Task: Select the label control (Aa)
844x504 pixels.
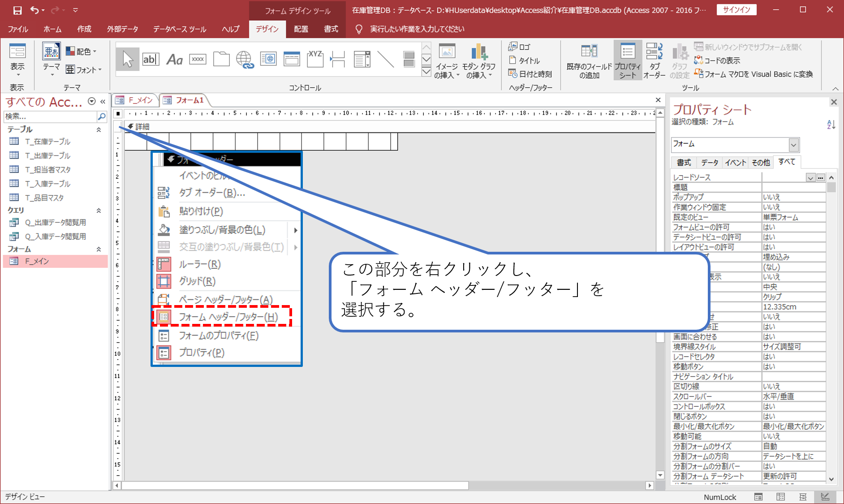Action: tap(175, 59)
